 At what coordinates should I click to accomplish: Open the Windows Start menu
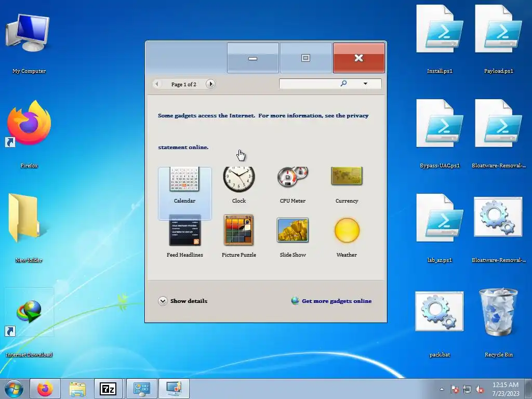point(14,389)
